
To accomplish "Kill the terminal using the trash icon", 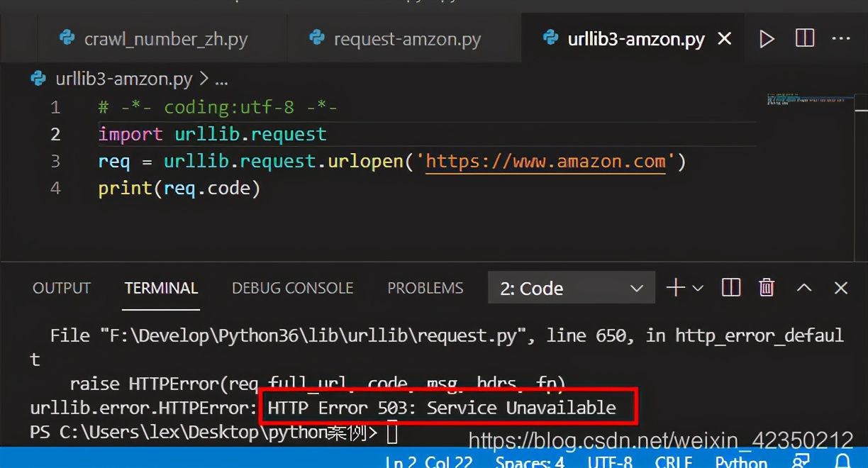I will pos(766,287).
